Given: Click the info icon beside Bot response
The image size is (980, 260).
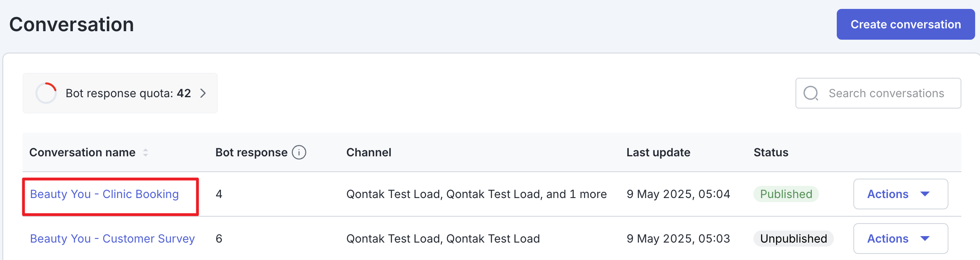Looking at the screenshot, I should pos(299,152).
